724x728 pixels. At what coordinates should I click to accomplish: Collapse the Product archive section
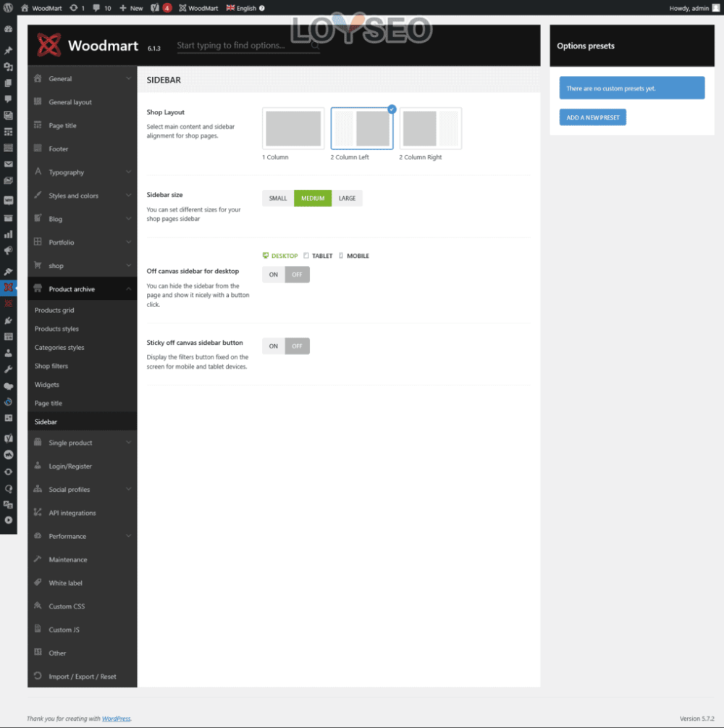[82, 289]
